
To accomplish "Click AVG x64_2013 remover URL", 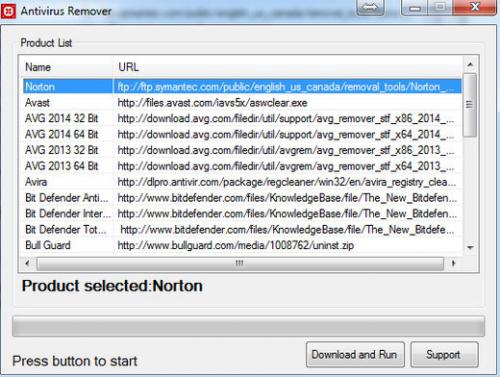I will pyautogui.click(x=286, y=166).
